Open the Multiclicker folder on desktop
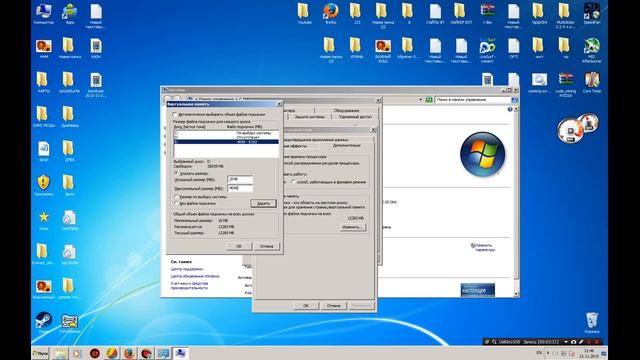 (565, 15)
